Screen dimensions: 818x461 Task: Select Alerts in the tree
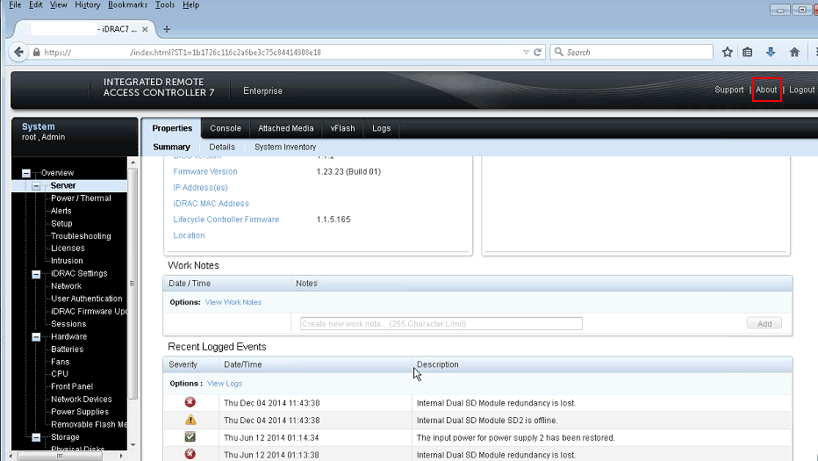(x=61, y=211)
